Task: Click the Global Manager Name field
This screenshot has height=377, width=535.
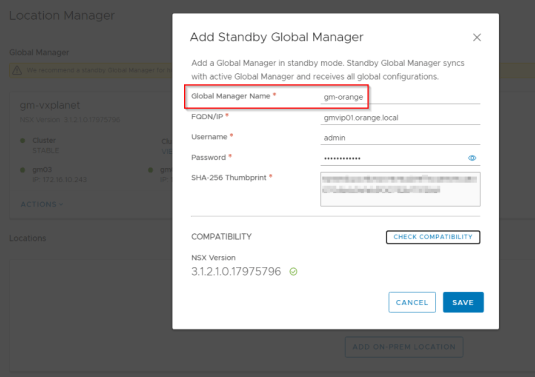Action: [x=400, y=97]
